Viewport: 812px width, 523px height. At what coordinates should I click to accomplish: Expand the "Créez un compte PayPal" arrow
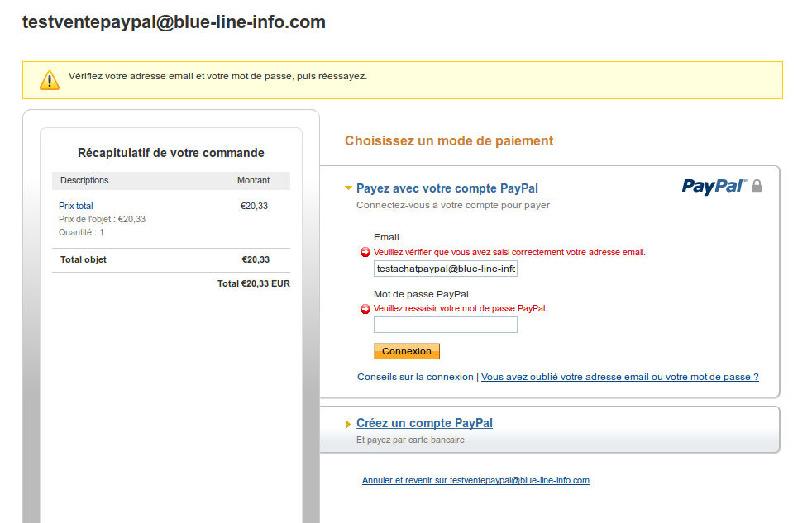[x=349, y=424]
